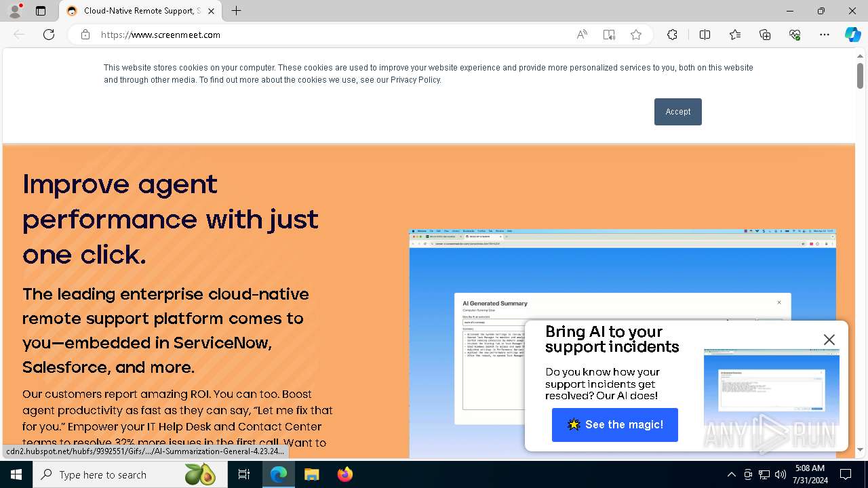Click the scrollbar up arrow

(860, 55)
